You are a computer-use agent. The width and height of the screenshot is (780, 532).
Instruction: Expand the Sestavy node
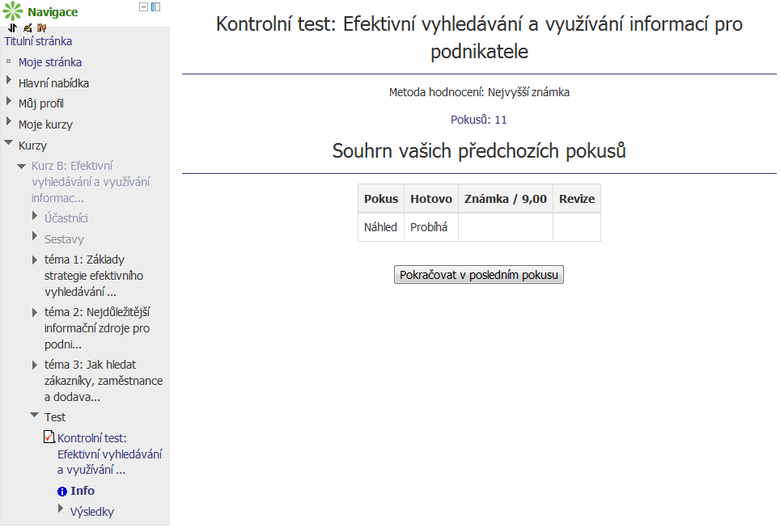click(x=34, y=236)
